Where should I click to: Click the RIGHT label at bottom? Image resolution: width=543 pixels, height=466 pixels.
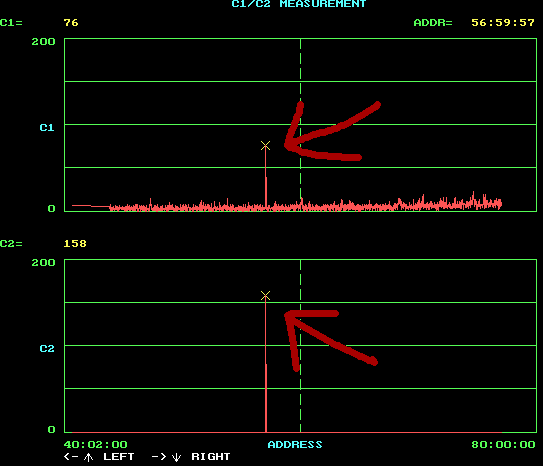coord(211,457)
